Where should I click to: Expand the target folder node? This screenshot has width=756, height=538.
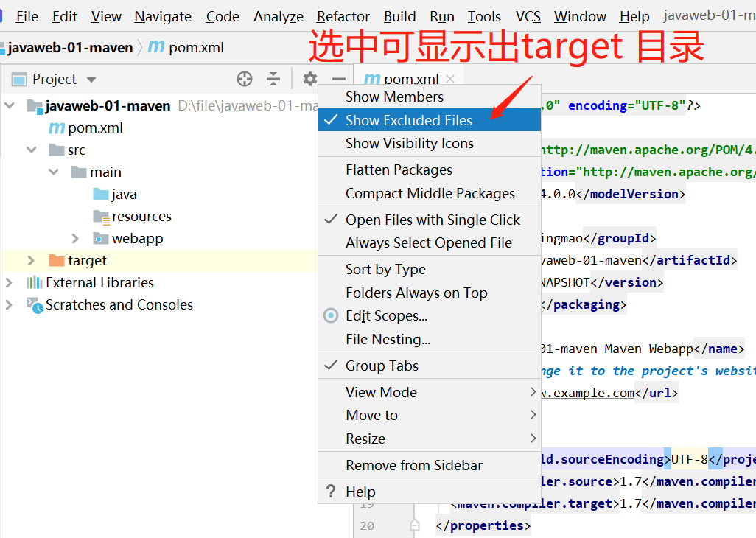(31, 260)
